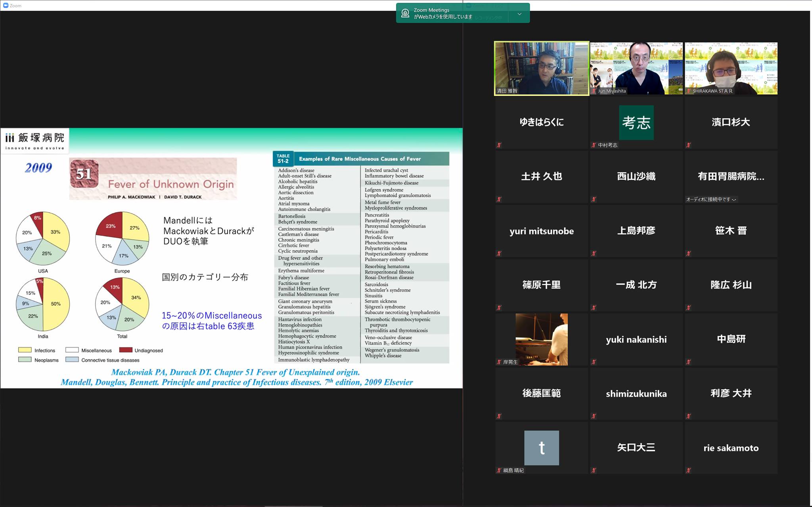Click the USA pie chart on the slide
This screenshot has height=507, width=812.
[43, 239]
